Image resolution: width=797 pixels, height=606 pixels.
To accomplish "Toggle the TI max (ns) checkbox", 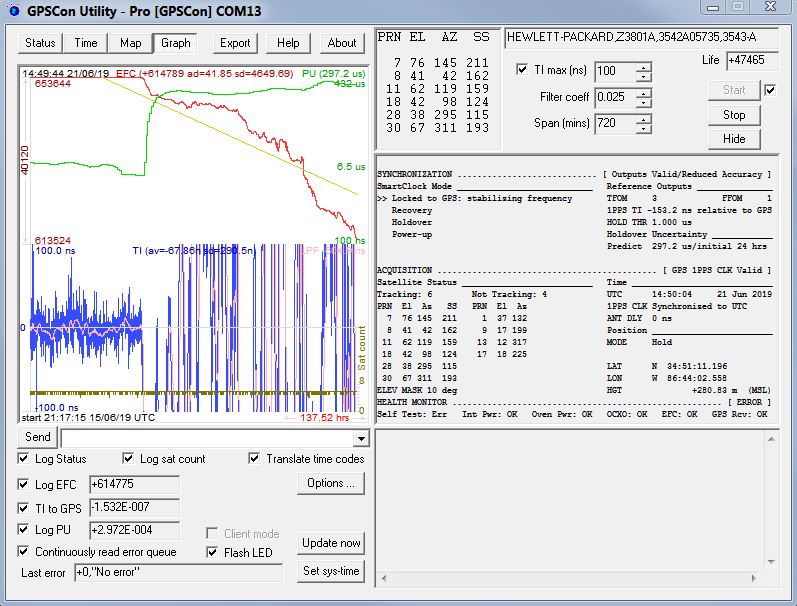I will click(x=523, y=71).
